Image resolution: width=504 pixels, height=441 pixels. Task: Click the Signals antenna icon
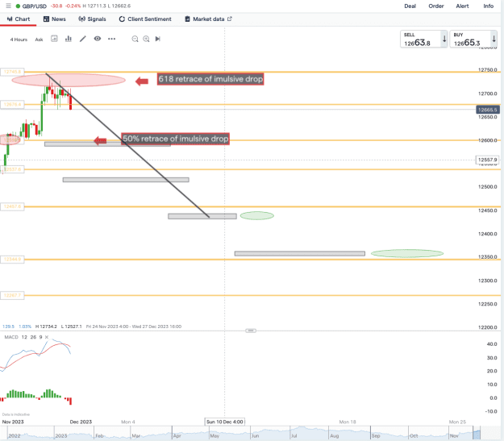[x=82, y=19]
